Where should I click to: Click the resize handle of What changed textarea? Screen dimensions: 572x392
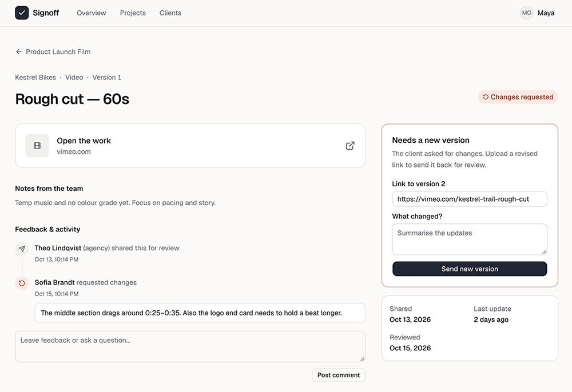[x=544, y=251]
